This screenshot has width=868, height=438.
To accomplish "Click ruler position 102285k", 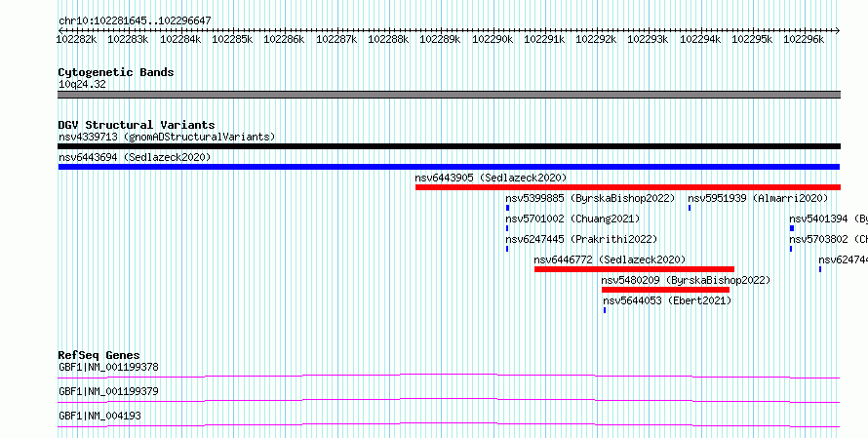I will pos(232,39).
